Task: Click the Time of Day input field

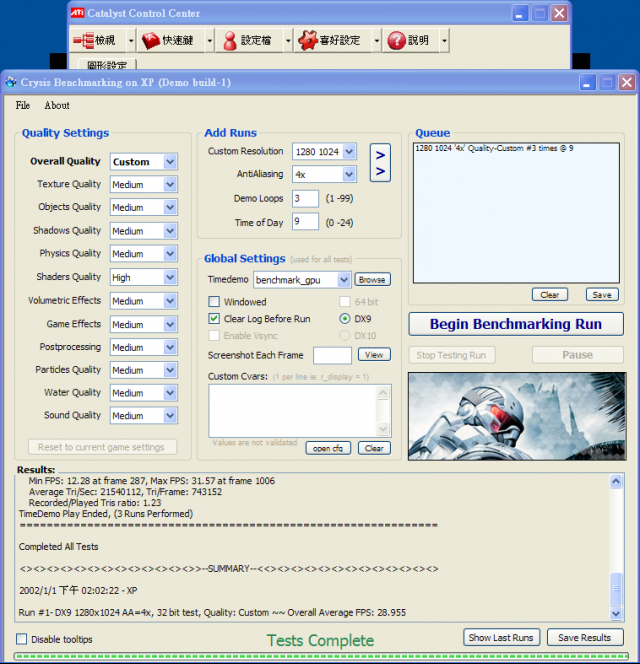Action: (x=305, y=221)
